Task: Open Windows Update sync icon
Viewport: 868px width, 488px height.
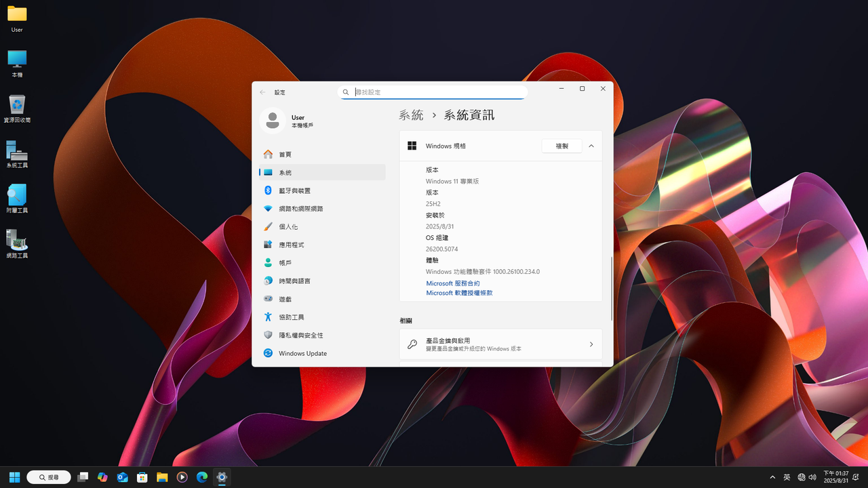Action: pos(268,353)
